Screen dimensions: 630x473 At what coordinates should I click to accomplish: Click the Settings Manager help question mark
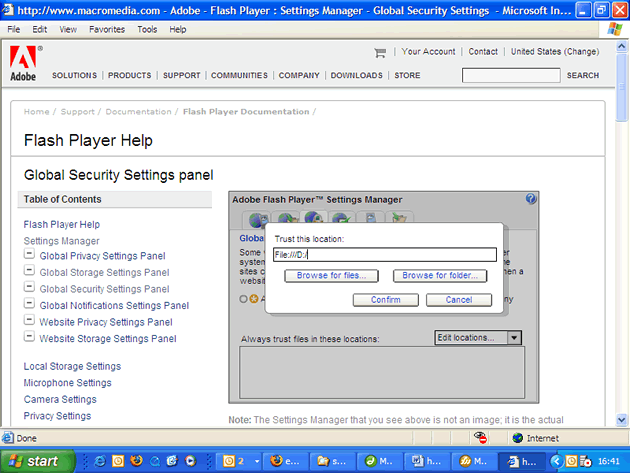pyautogui.click(x=530, y=199)
